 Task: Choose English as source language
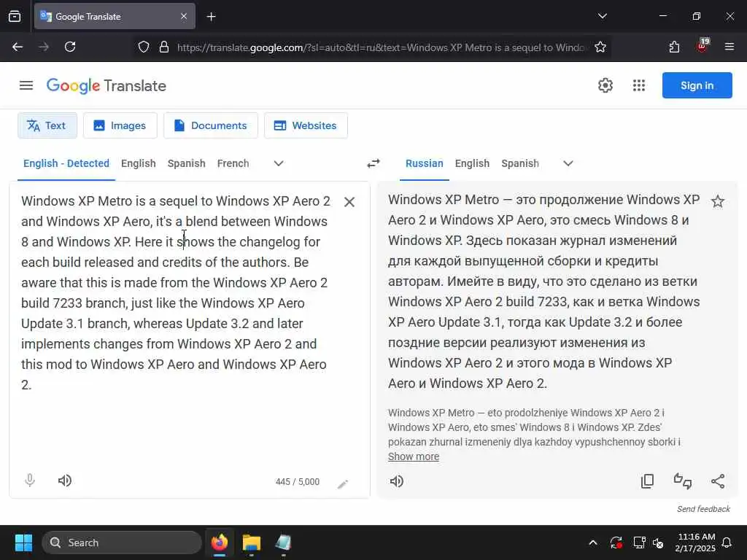138,163
